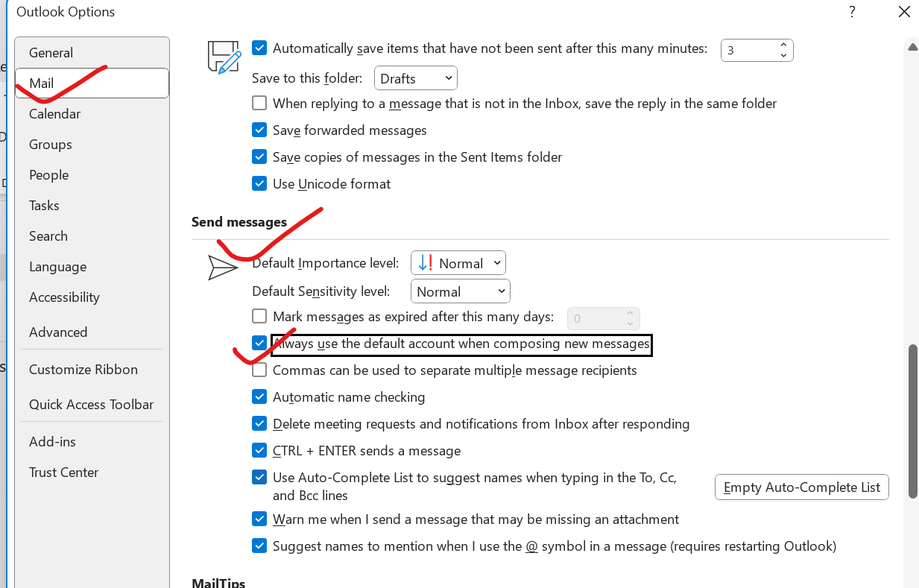This screenshot has width=919, height=588.
Task: Open Quick Access Toolbar options
Action: [92, 405]
